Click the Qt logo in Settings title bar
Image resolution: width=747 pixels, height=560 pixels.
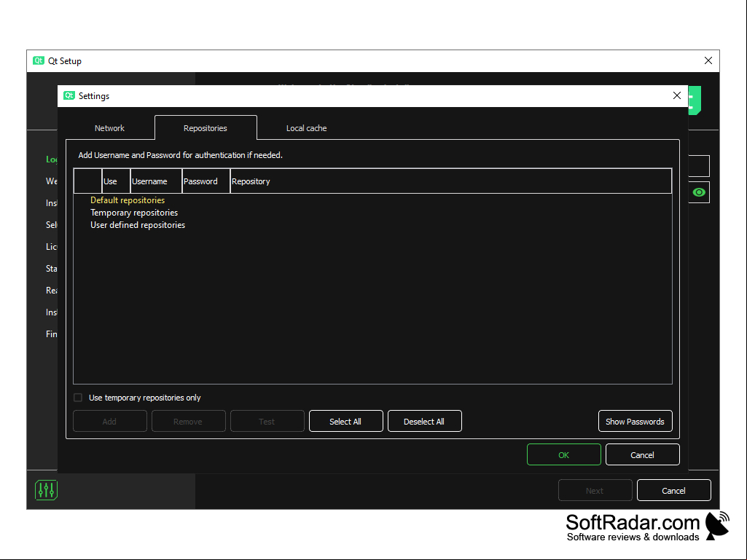[69, 95]
